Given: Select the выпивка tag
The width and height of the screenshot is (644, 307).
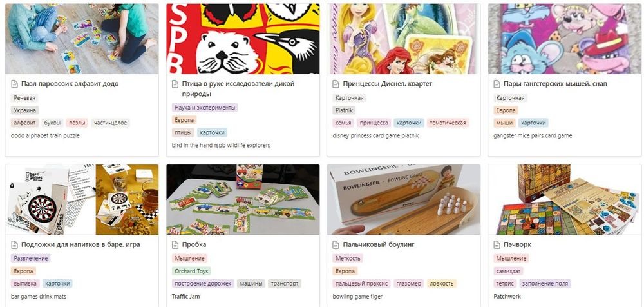Looking at the screenshot, I should pyautogui.click(x=25, y=284).
